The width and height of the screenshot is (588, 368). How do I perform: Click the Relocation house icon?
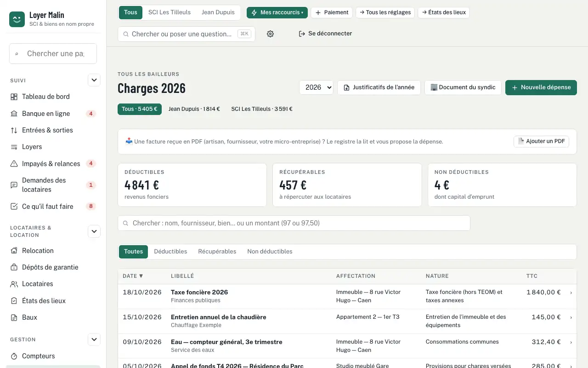coord(14,251)
